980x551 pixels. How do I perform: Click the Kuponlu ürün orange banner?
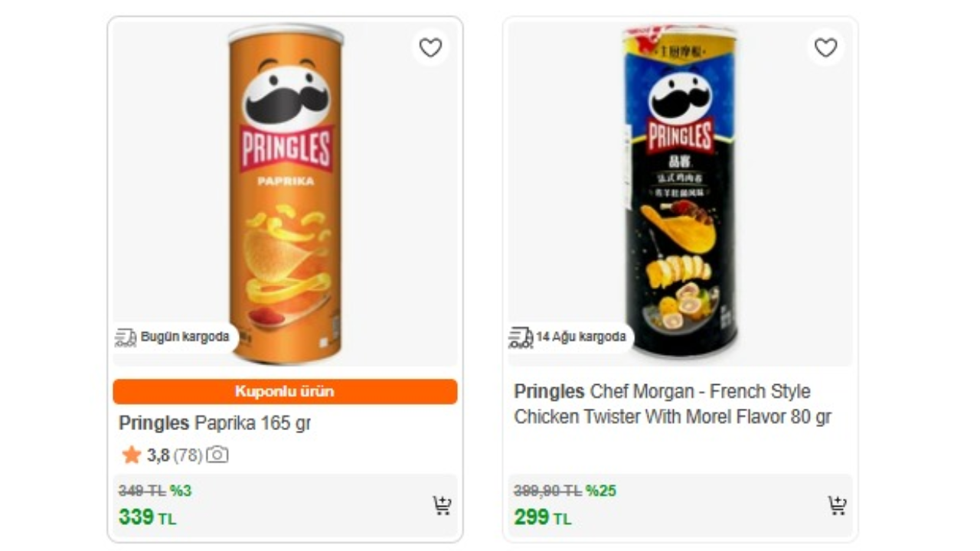pyautogui.click(x=285, y=391)
